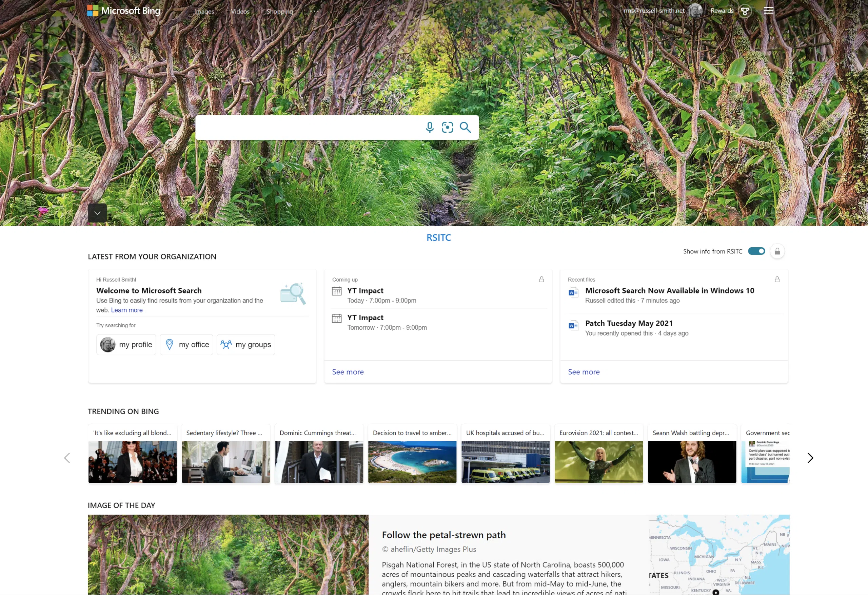Start voice search with the microphone icon

430,128
